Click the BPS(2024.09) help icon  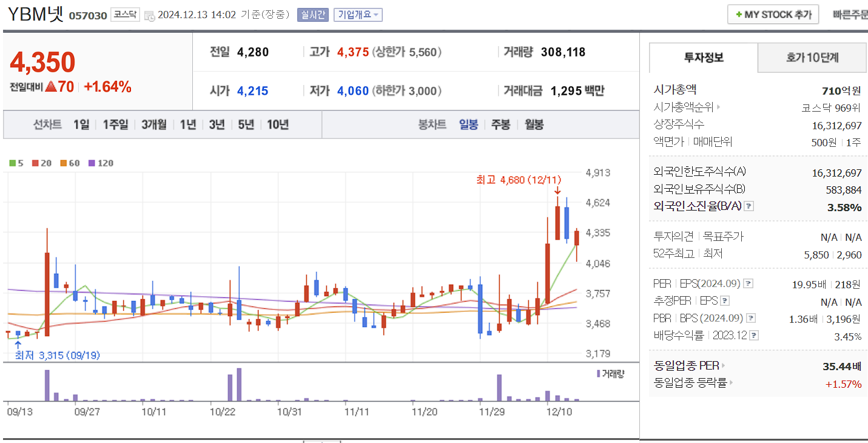[751, 317]
